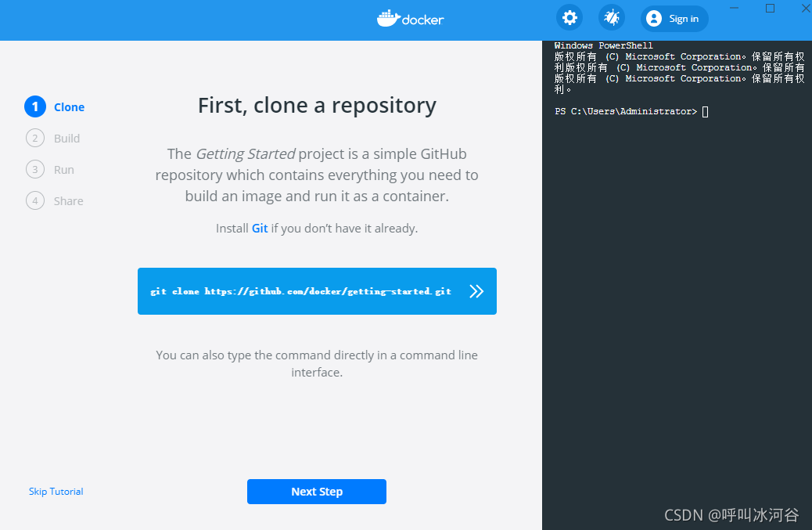This screenshot has width=812, height=530.
Task: Click Skip Tutorial link
Action: click(x=56, y=492)
